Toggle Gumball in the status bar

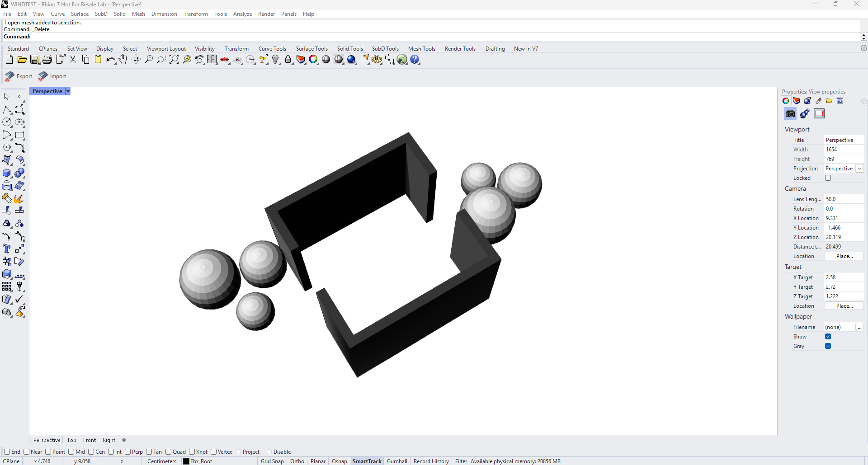click(x=396, y=461)
